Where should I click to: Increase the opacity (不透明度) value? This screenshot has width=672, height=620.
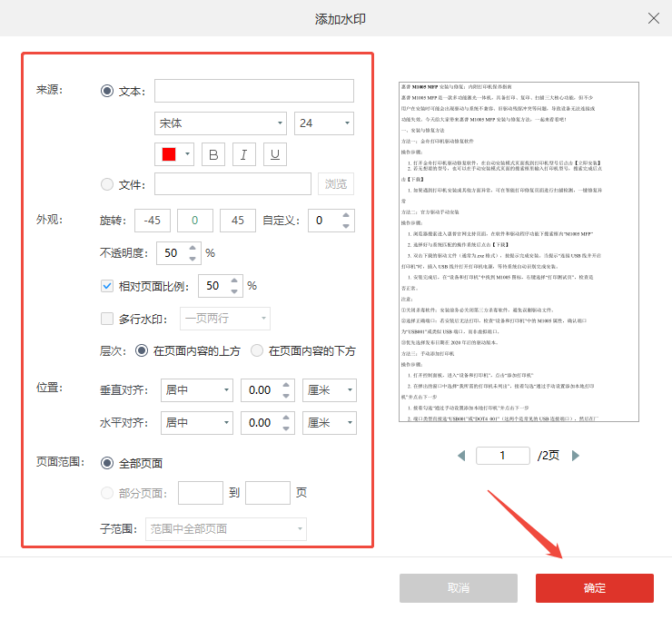[x=193, y=248]
